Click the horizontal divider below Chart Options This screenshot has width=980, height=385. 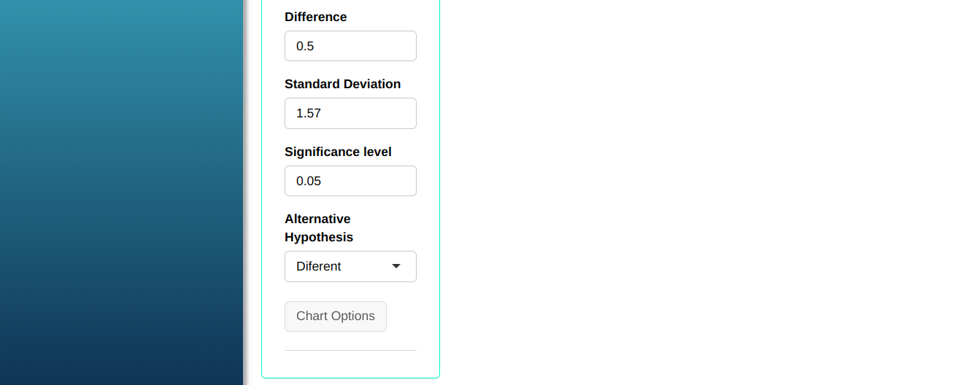(350, 350)
